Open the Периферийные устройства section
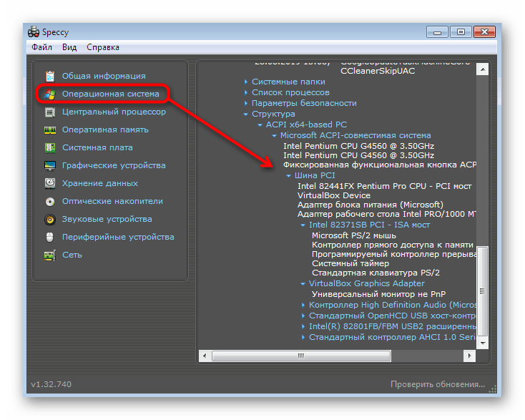 (118, 237)
